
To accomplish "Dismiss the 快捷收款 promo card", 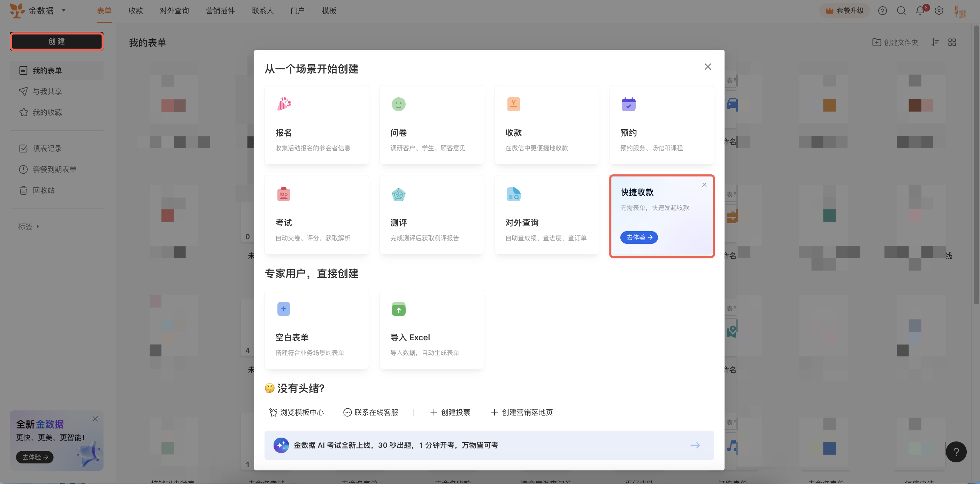I will pos(704,185).
